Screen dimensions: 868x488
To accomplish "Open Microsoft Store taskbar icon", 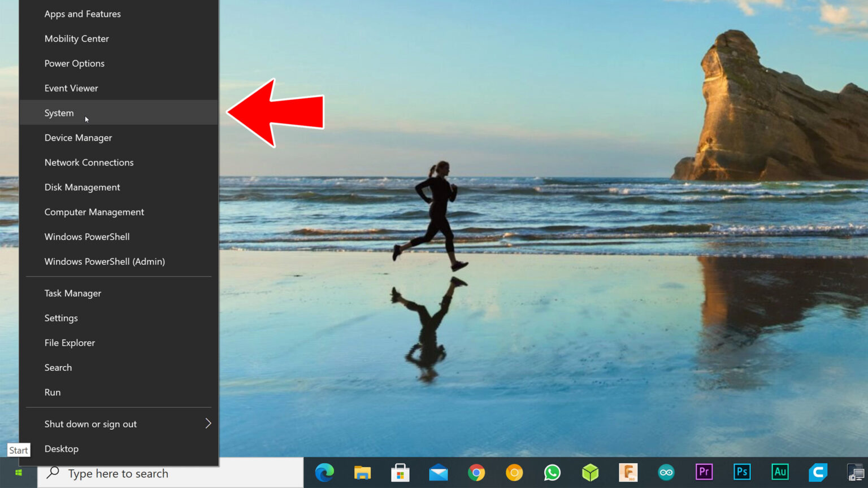I will tap(400, 472).
